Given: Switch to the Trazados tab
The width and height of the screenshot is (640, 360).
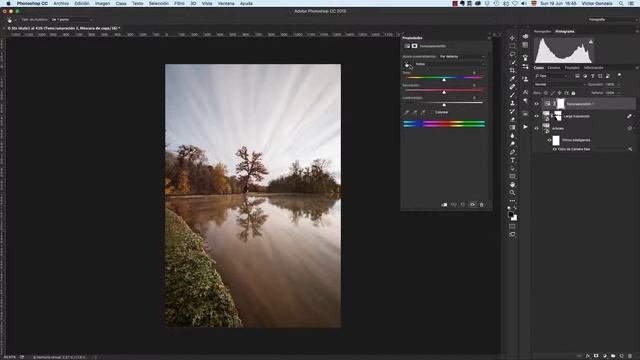Looking at the screenshot, I should click(572, 68).
